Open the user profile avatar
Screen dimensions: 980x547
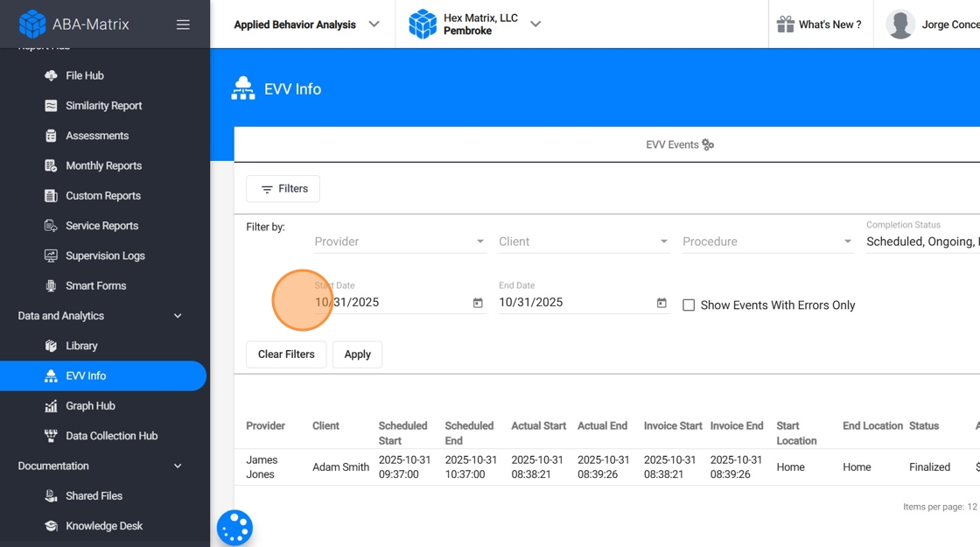[899, 25]
